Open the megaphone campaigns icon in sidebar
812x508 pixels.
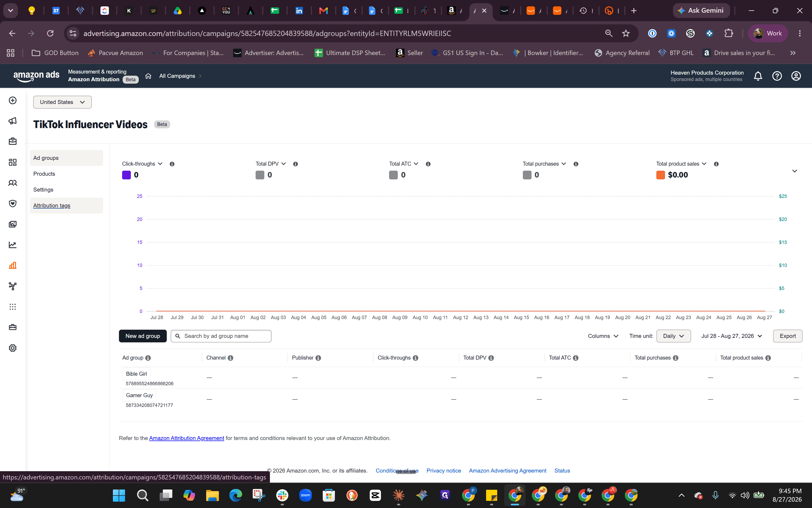click(x=13, y=121)
